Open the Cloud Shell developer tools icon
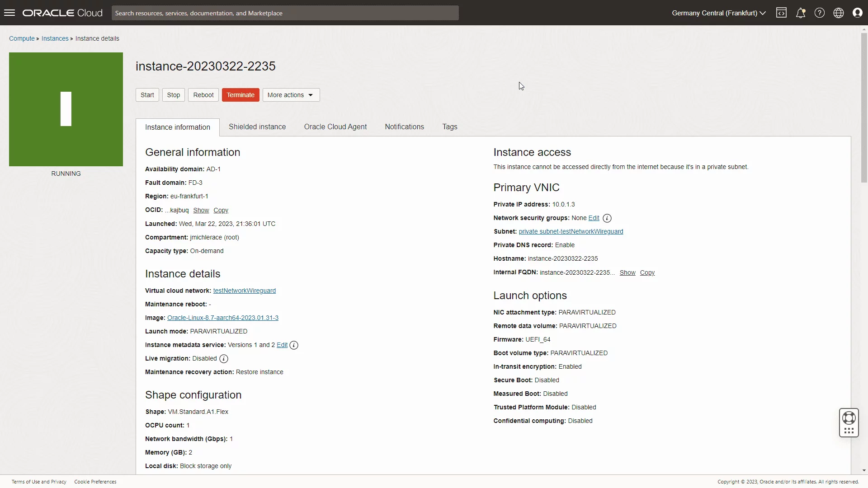Screen dimensions: 868x488 [x=782, y=13]
